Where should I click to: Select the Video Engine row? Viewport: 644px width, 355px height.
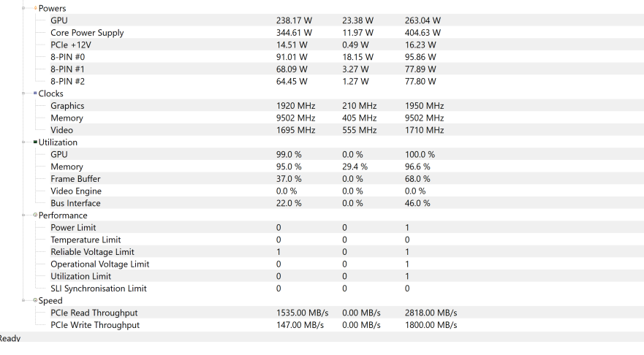[76, 191]
